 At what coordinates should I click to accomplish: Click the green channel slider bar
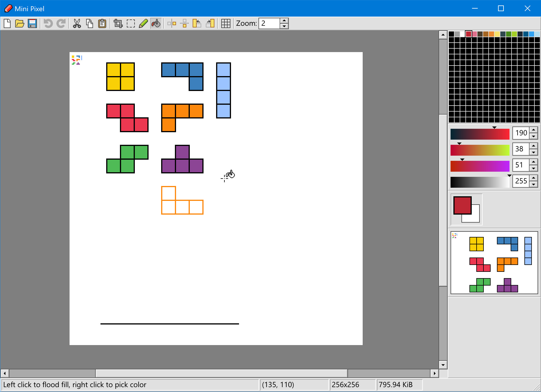point(480,150)
